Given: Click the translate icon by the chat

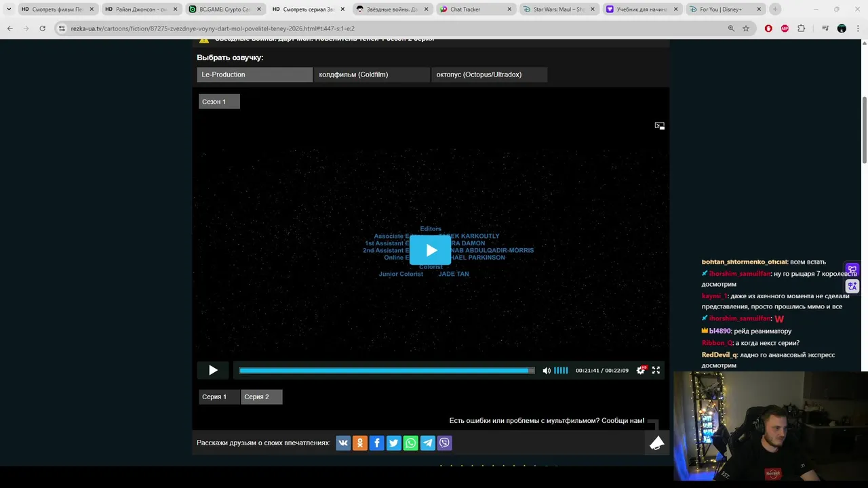Looking at the screenshot, I should tap(852, 287).
